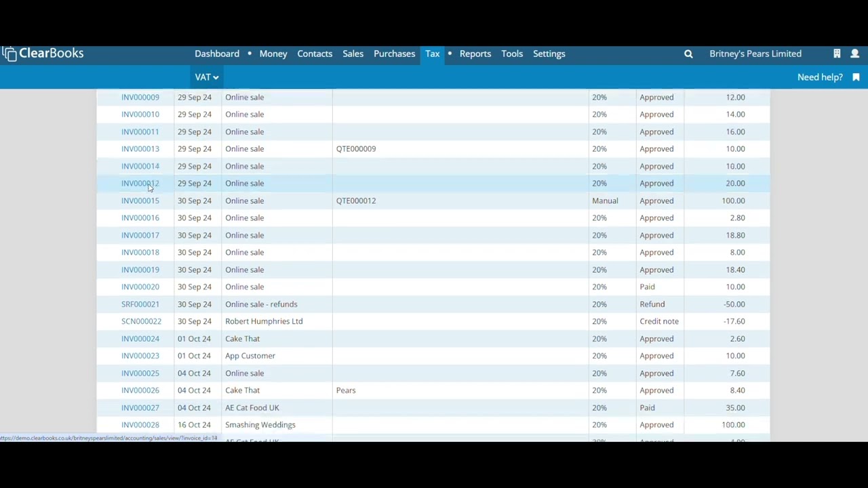The height and width of the screenshot is (488, 868).
Task: Open the Tools menu
Action: coord(512,54)
